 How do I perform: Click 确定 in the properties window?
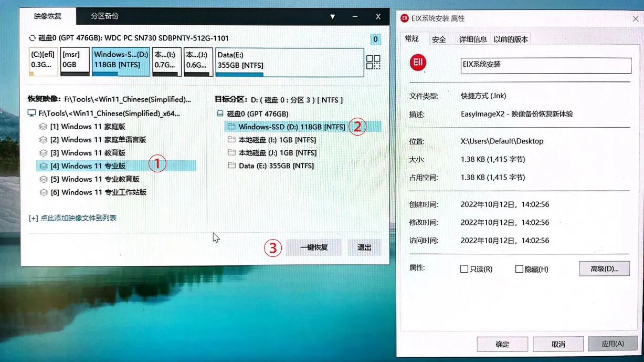(503, 344)
